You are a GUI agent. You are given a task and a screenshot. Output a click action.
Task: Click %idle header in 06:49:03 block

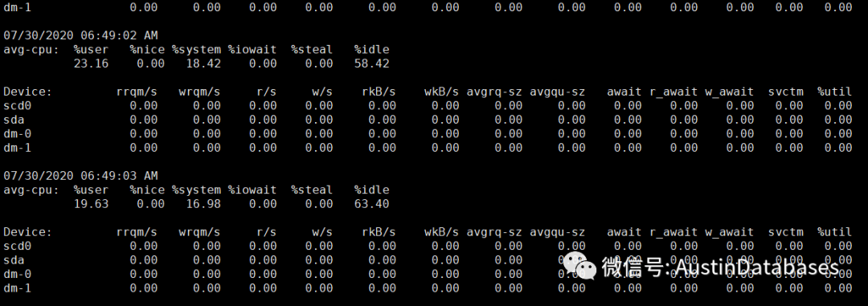point(372,190)
